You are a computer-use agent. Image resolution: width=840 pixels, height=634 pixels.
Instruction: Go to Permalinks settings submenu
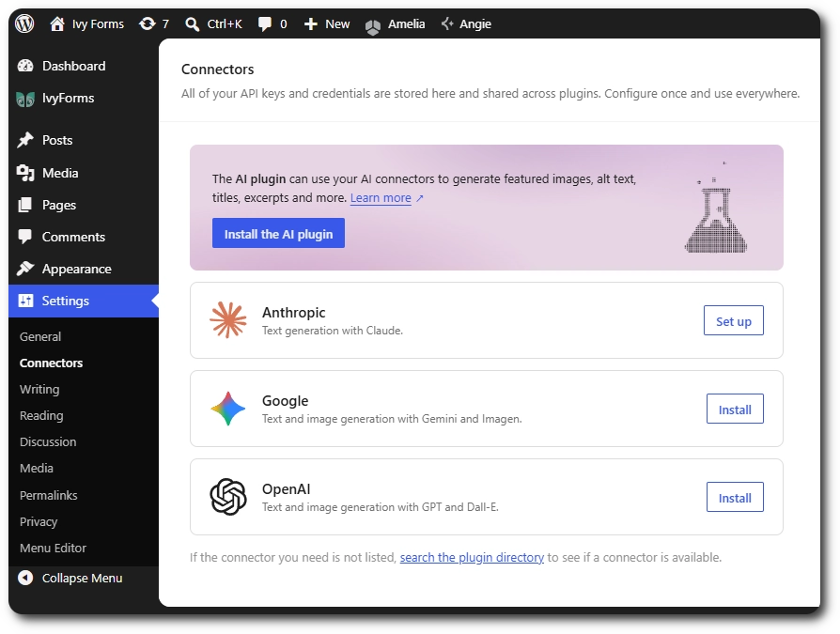[x=48, y=495]
